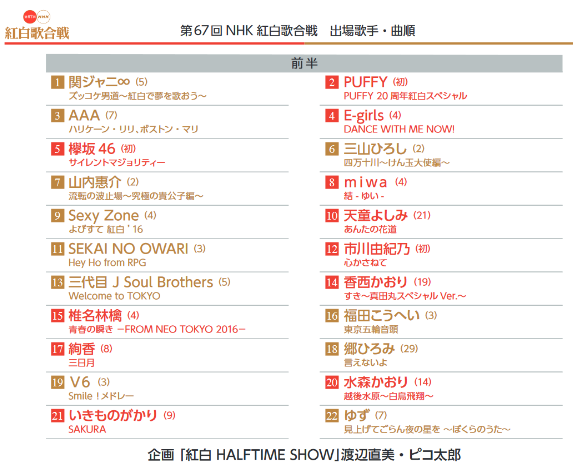This screenshot has width=573, height=469.
Task: Click the number 17 badge for 絢香
Action: coord(57,349)
